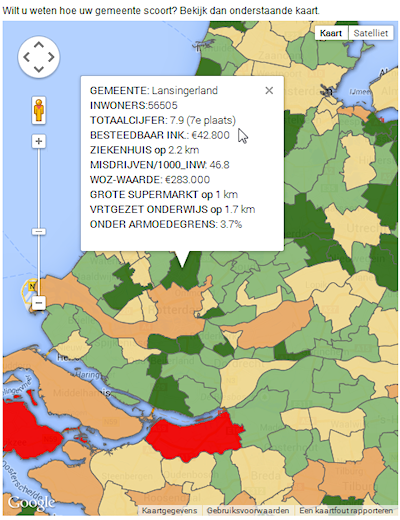Pan map up with top arrow

point(39,45)
